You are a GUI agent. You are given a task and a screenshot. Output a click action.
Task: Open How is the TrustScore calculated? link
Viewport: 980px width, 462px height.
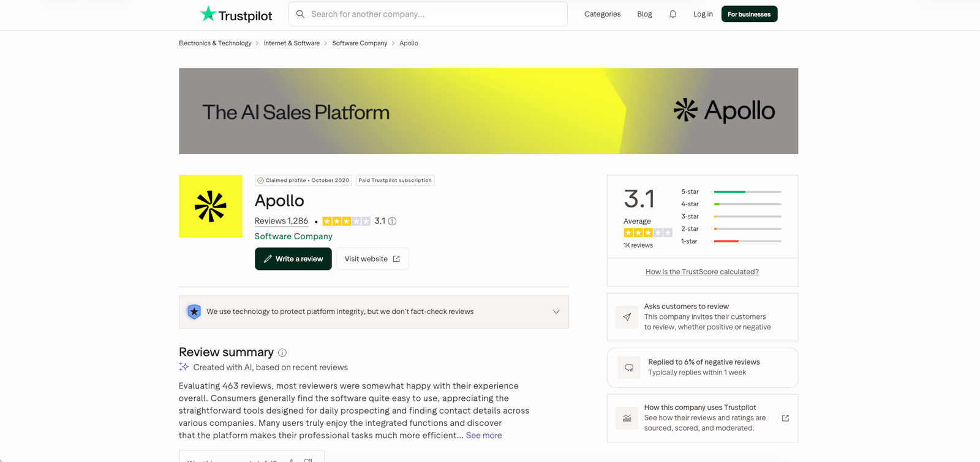pos(702,272)
